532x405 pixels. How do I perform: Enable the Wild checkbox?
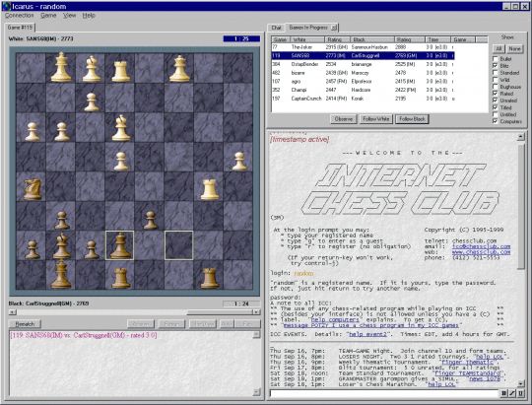495,80
